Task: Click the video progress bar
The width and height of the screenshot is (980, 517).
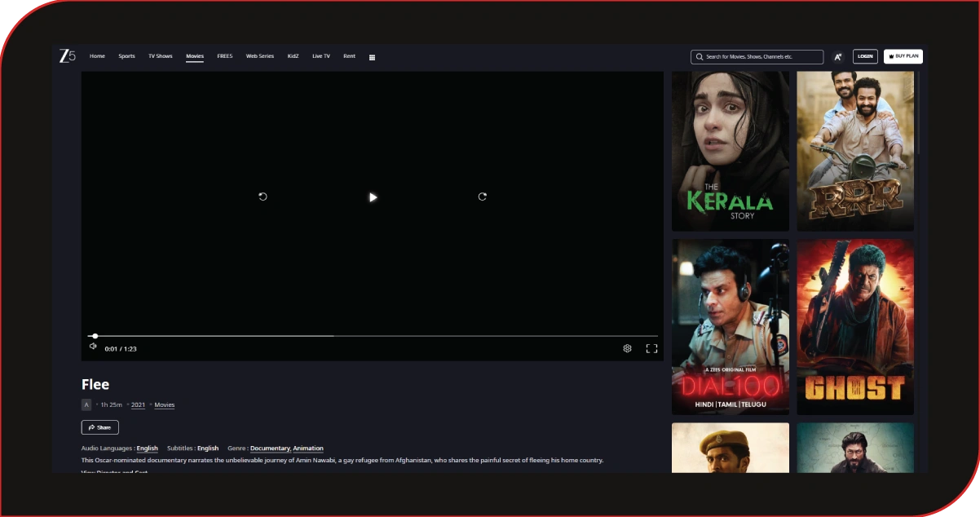Action: point(373,336)
